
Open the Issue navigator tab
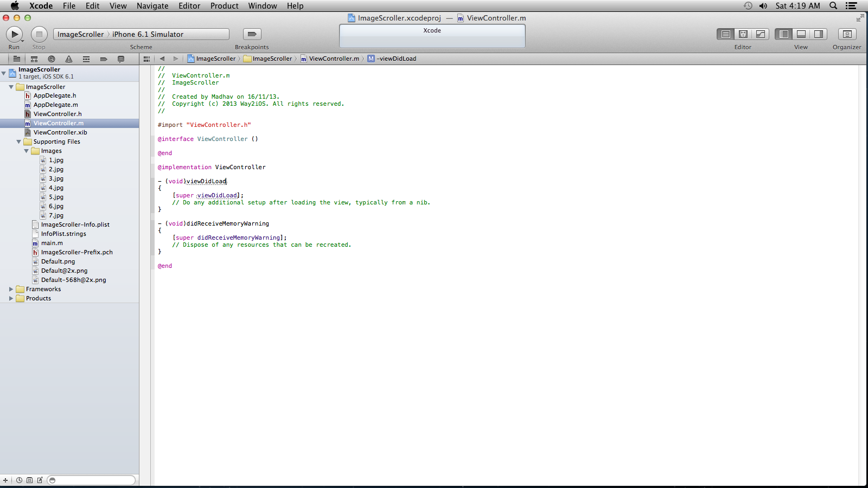pos(69,59)
